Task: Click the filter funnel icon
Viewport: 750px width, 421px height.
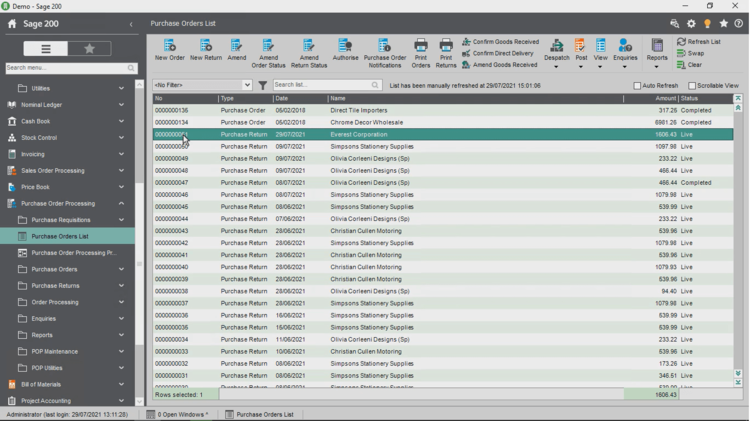Action: coord(263,85)
